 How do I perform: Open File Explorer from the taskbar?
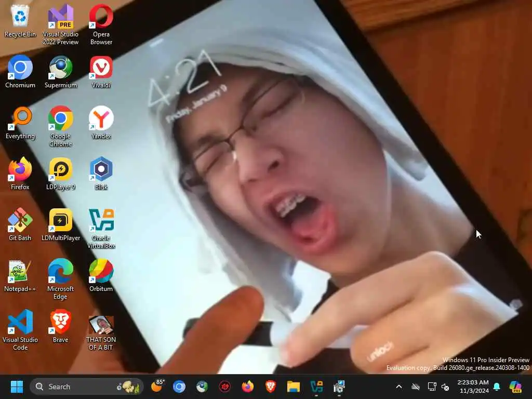(293, 387)
